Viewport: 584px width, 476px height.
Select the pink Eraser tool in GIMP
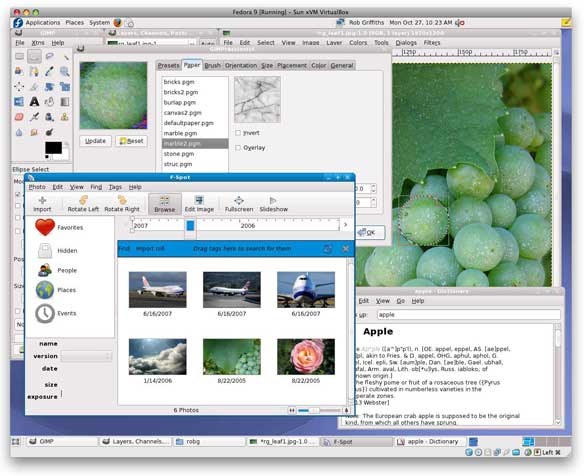tap(19, 117)
